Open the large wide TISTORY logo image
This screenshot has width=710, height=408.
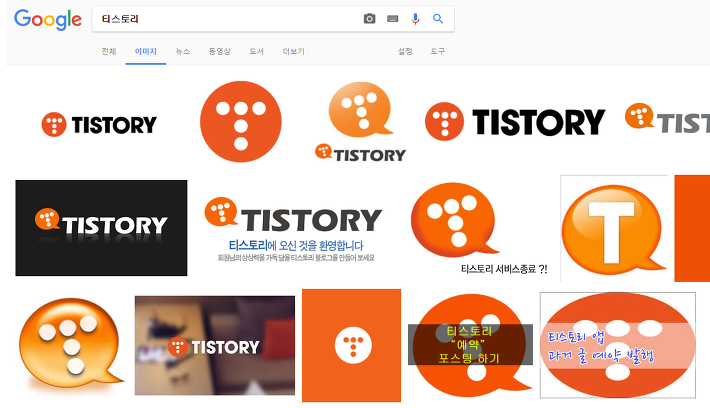coord(515,121)
